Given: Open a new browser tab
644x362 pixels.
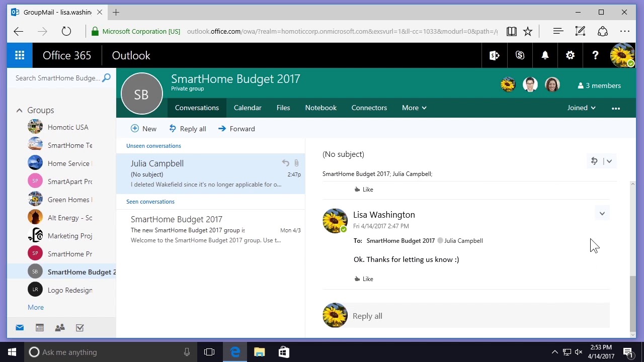Looking at the screenshot, I should (116, 12).
